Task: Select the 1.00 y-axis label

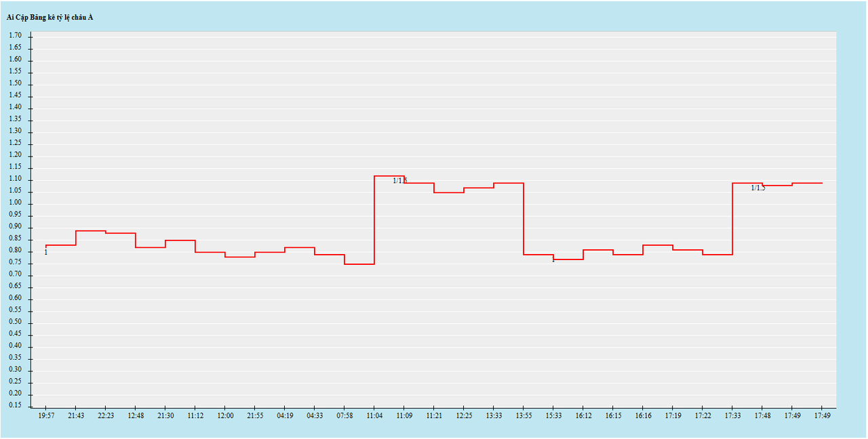Action: coord(16,203)
